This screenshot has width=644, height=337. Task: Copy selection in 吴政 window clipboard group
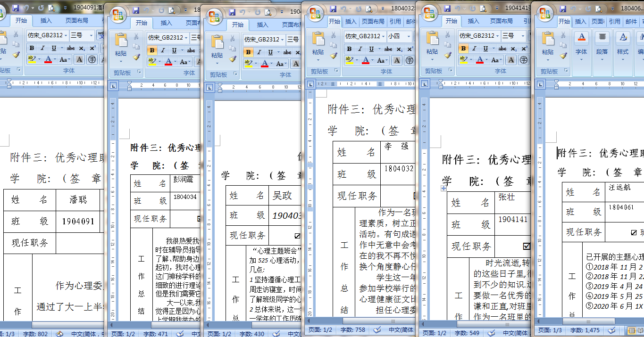pyautogui.click(x=233, y=49)
